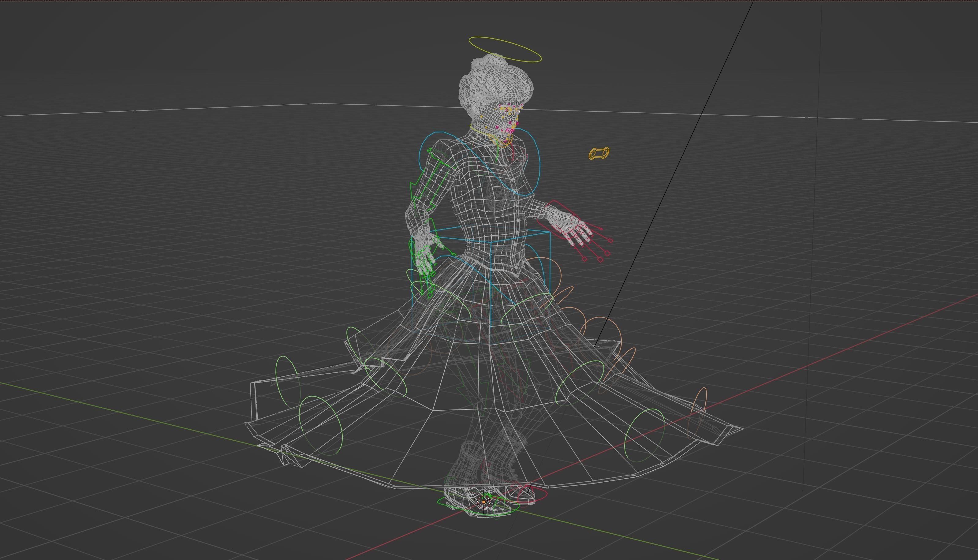The height and width of the screenshot is (560, 978).
Task: Select the yellow goggle-shaped eye target control
Action: pos(599,153)
